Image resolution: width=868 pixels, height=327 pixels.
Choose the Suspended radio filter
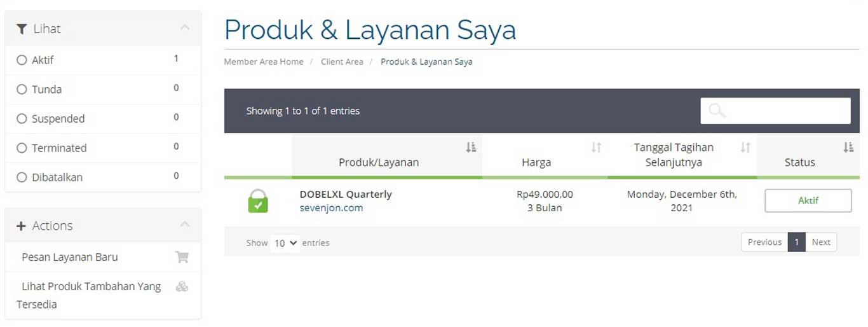(x=22, y=118)
